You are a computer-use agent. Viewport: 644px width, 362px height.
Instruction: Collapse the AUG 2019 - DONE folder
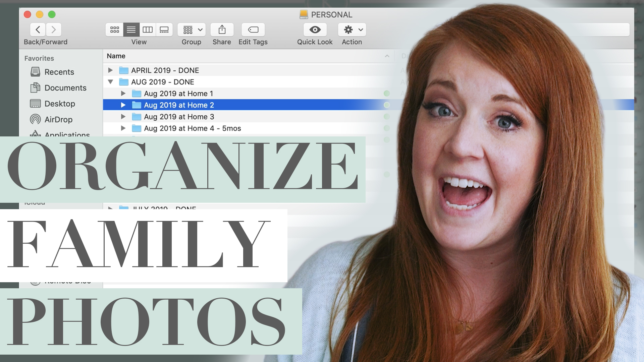(x=110, y=82)
